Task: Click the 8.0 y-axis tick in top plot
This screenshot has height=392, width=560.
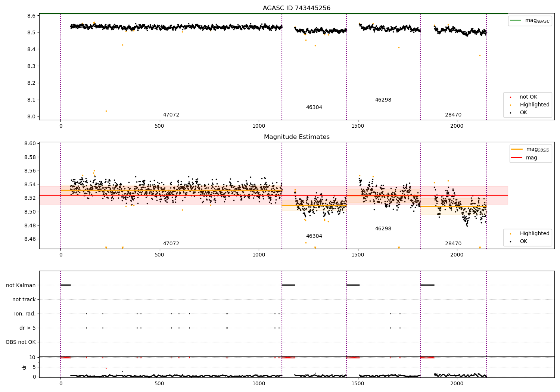Action: click(x=32, y=116)
